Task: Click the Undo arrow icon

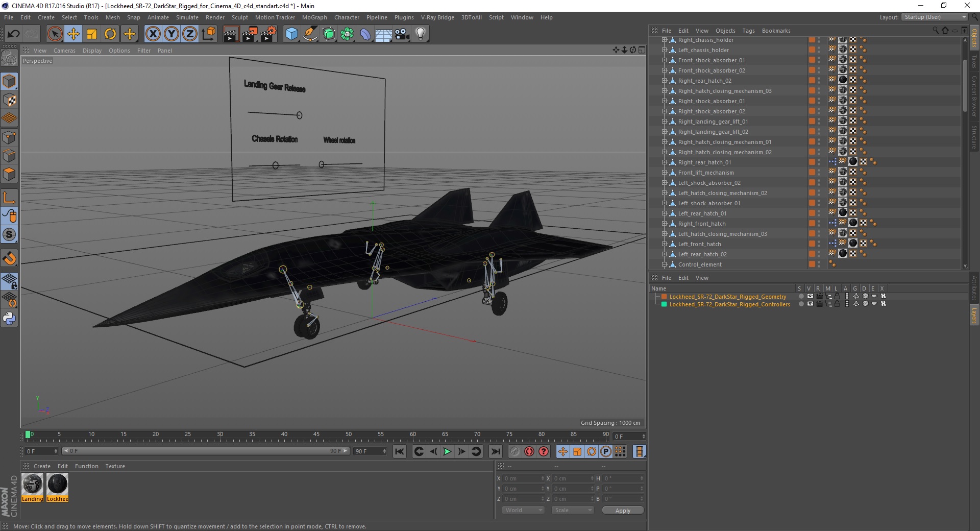Action: pos(14,34)
